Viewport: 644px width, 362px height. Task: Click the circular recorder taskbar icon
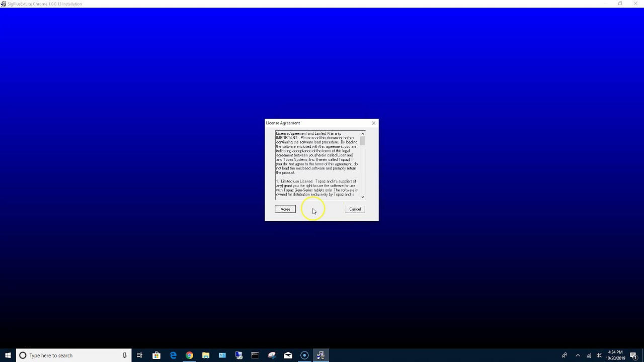tap(304, 355)
